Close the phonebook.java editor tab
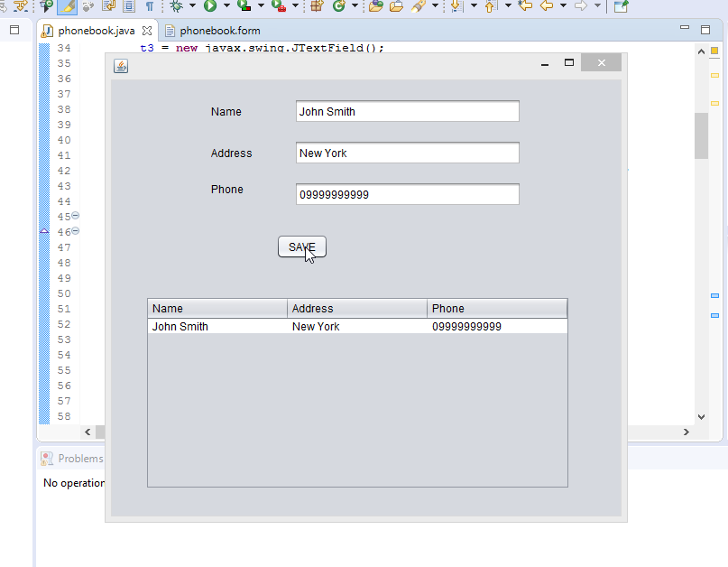The image size is (728, 567). [147, 31]
